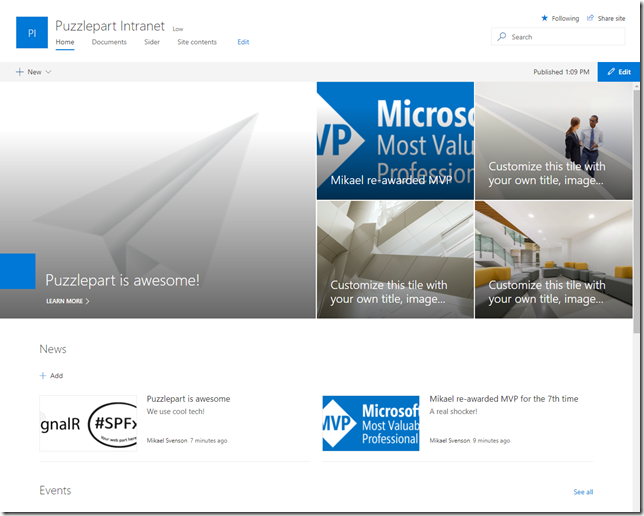Image resolution: width=644 pixels, height=516 pixels.
Task: Open the Puzzlepart is awesome! hero tile
Action: tap(158, 200)
